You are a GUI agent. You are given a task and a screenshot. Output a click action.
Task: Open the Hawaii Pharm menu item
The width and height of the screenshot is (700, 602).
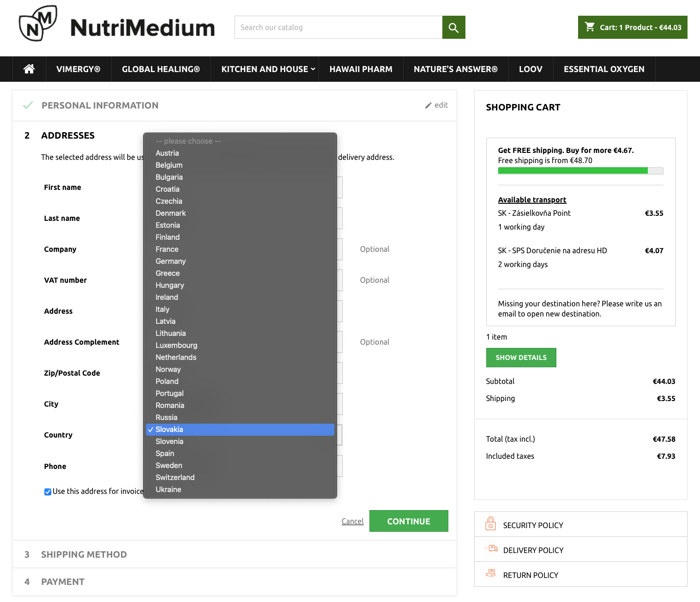pos(361,69)
